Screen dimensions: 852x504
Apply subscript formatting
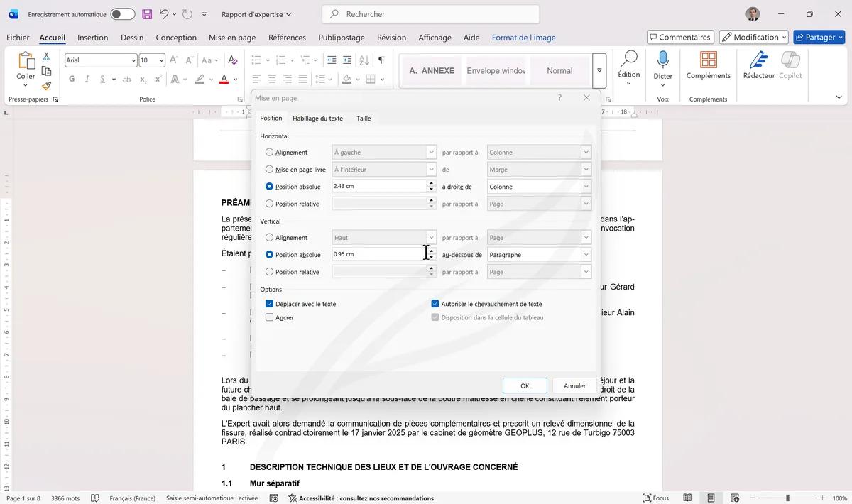coord(142,79)
